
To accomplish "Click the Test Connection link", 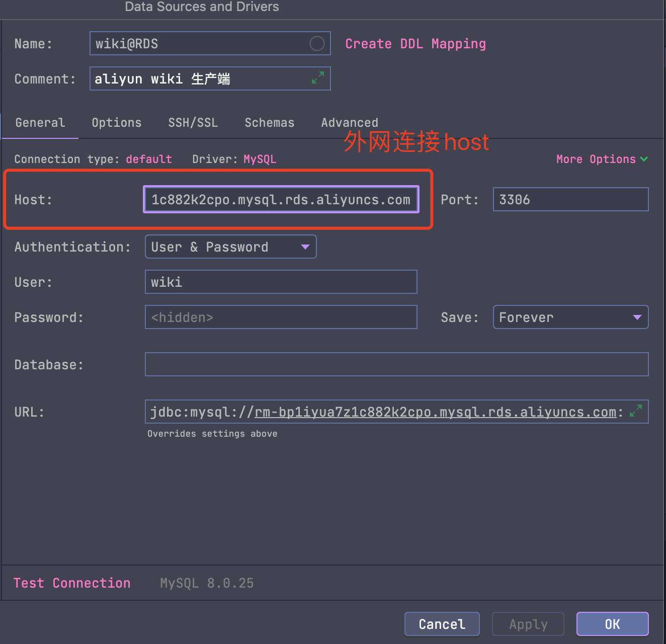I will 72,583.
